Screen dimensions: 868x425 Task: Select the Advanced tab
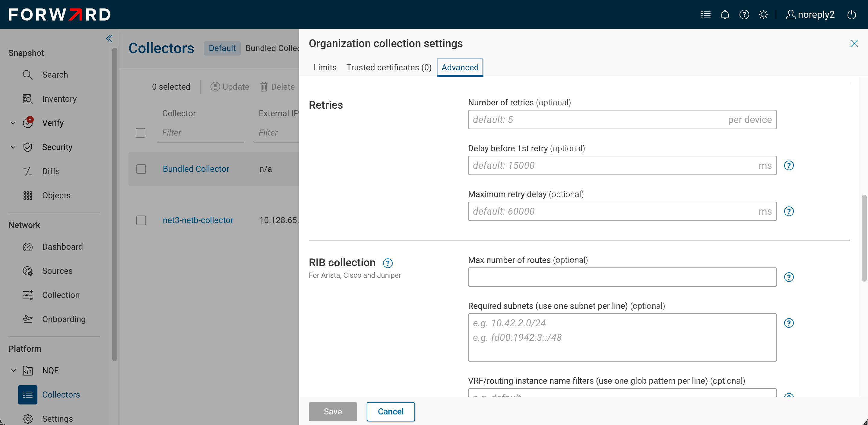[460, 67]
